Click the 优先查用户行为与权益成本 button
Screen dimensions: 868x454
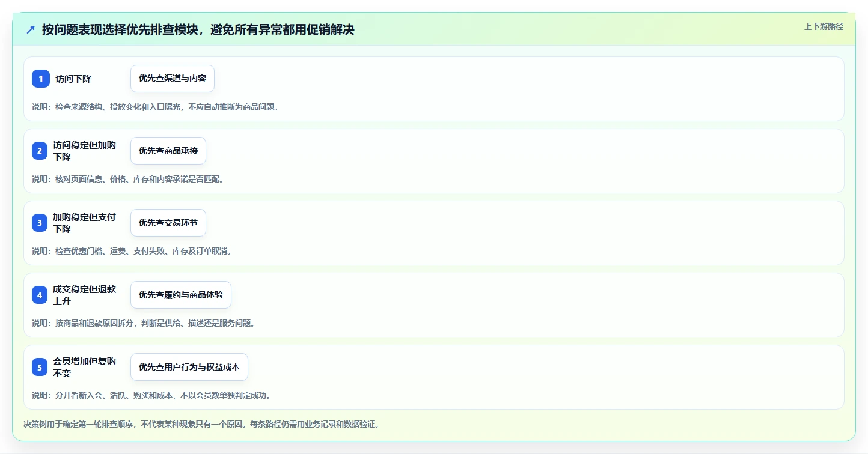click(189, 367)
